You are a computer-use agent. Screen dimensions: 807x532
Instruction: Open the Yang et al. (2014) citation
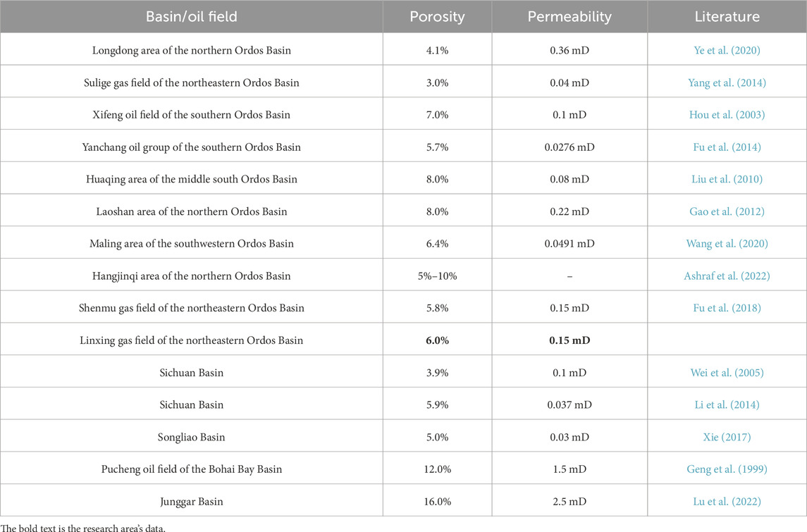point(727,83)
